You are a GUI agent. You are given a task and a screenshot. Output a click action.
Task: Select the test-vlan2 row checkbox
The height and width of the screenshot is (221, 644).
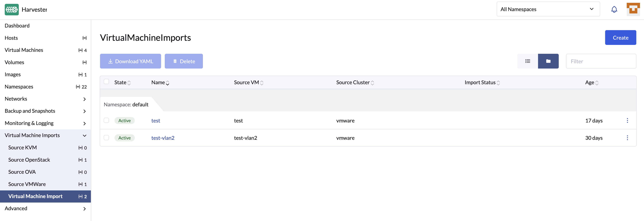click(x=106, y=138)
